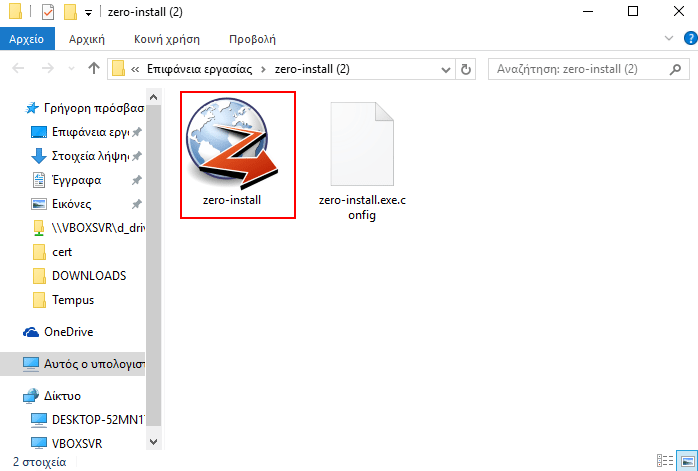Minimize the zero-install (2) window
Screen dimensions: 698x471
tap(588, 12)
